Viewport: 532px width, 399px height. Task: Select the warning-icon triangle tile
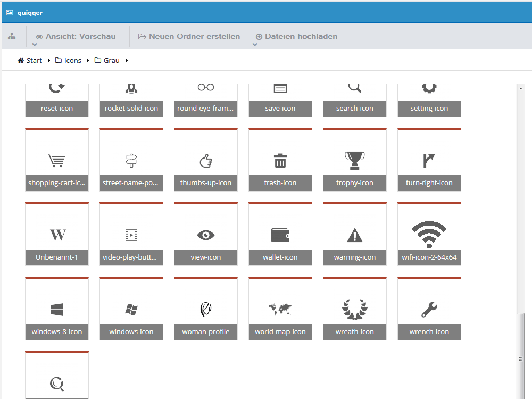coord(355,234)
